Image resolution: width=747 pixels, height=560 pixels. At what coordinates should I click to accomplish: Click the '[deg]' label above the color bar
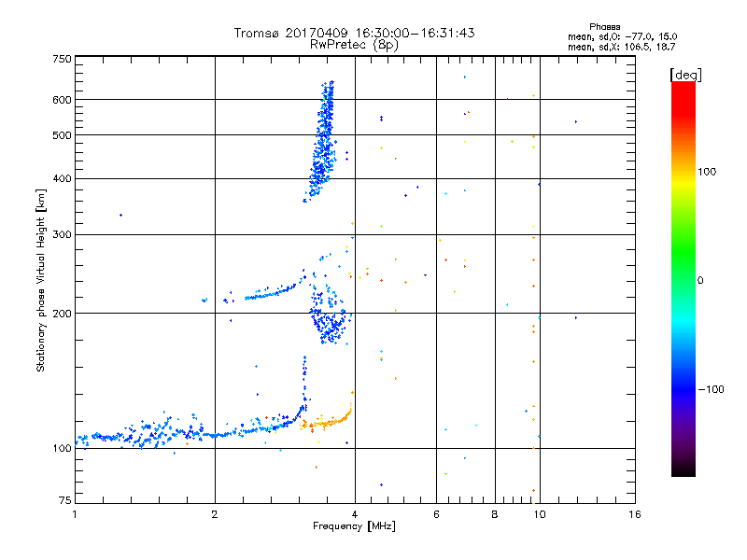(685, 75)
